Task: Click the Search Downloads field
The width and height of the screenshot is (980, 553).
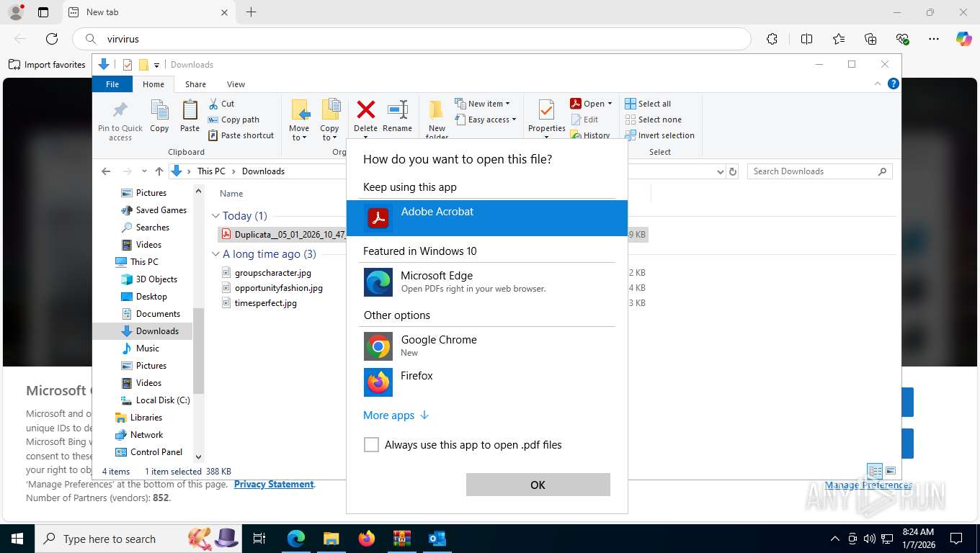Action: [x=820, y=171]
